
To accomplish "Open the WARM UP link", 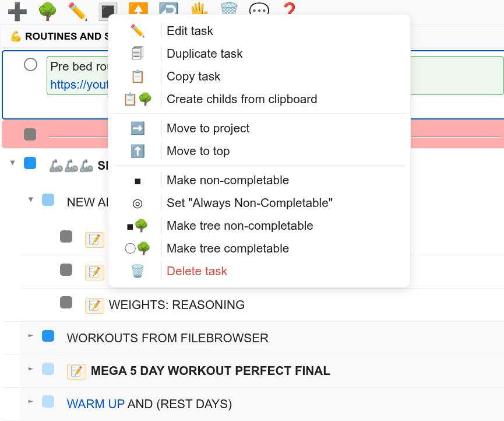I will [95, 404].
